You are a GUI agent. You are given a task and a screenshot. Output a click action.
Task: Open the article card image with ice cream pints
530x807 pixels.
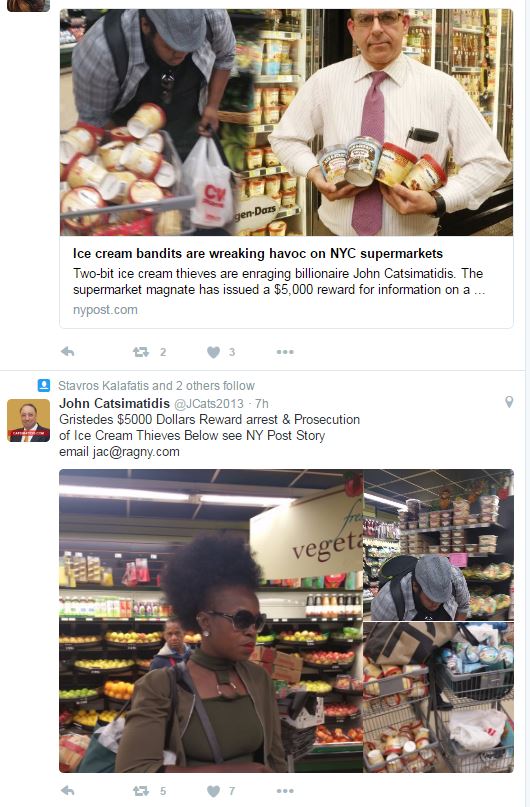[287, 122]
